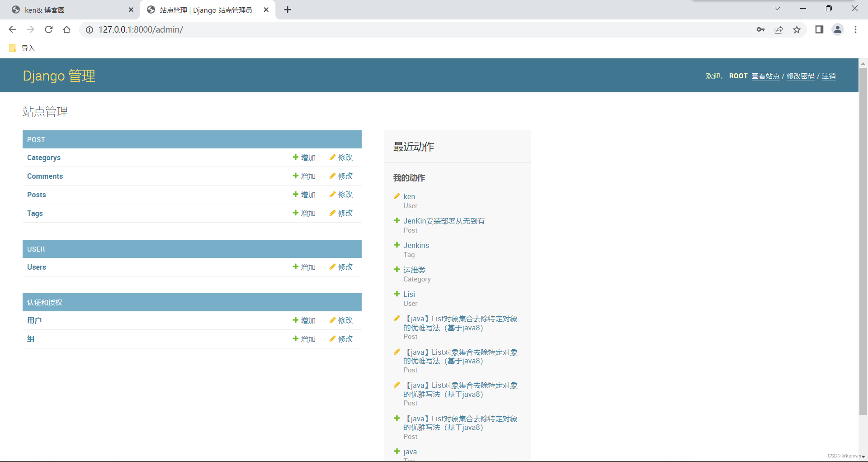Expand the tab search dropdown arrow
The image size is (868, 462).
click(x=777, y=8)
